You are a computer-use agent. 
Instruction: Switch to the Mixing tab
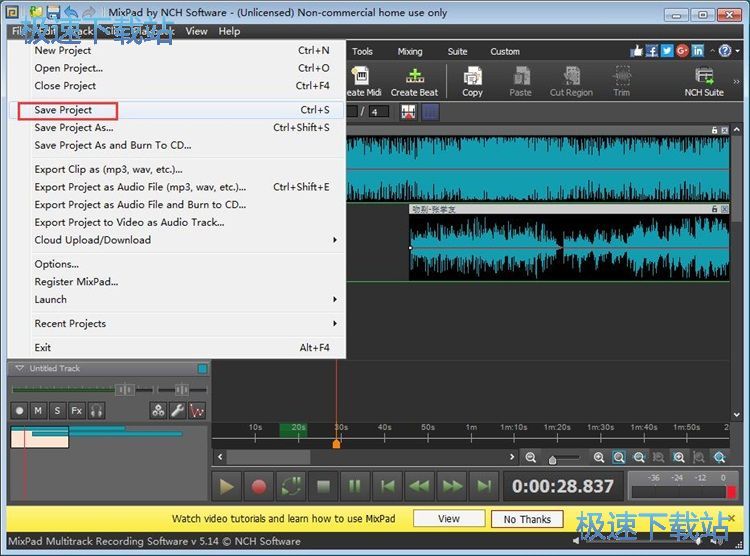click(410, 51)
